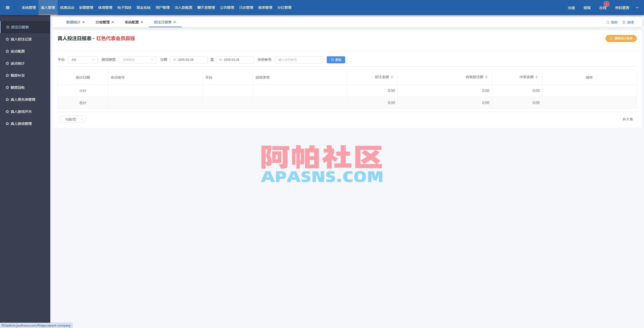Click the 重新统计报表 button
The image size is (644, 328).
(621, 38)
